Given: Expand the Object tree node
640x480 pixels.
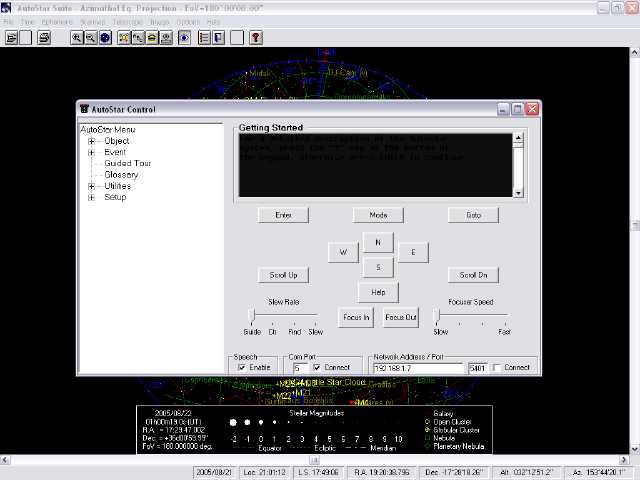Looking at the screenshot, I should [x=91, y=141].
